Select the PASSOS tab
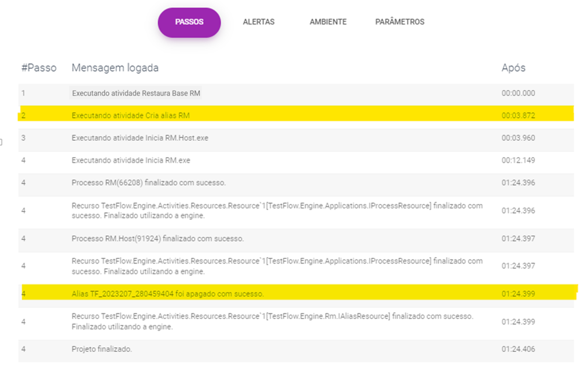 point(189,22)
